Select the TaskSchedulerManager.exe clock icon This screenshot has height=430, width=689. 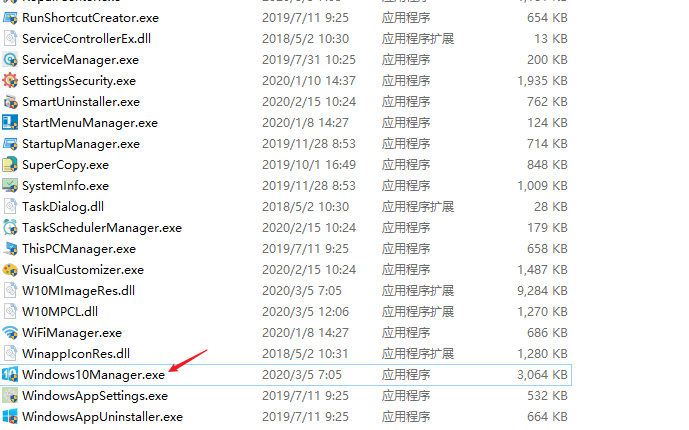tap(10, 228)
